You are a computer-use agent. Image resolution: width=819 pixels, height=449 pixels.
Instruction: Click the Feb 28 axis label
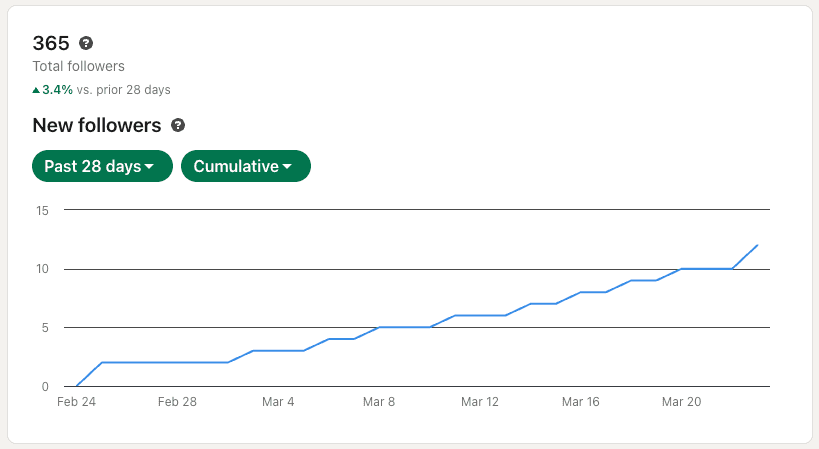click(x=177, y=401)
